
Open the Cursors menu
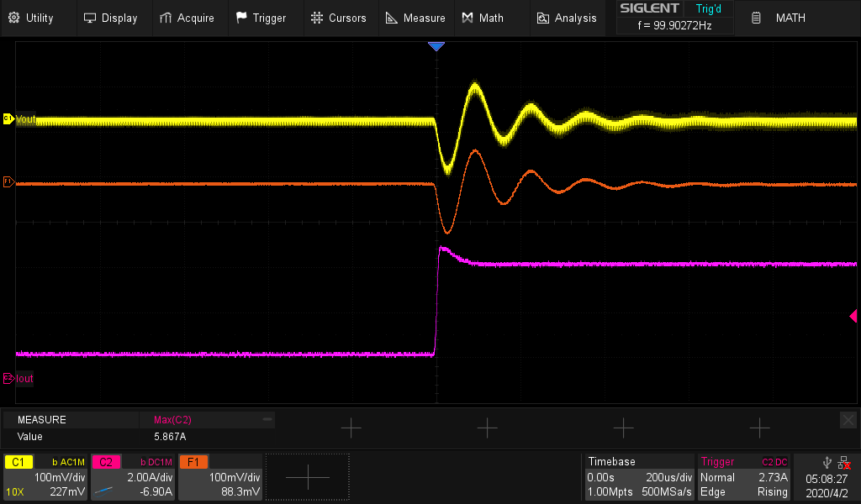(338, 18)
